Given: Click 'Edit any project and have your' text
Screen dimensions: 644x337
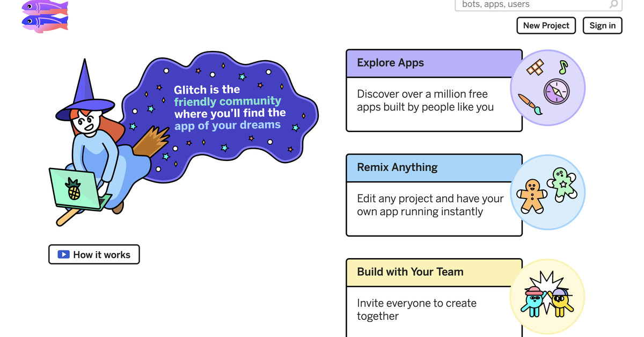Looking at the screenshot, I should coord(430,199).
